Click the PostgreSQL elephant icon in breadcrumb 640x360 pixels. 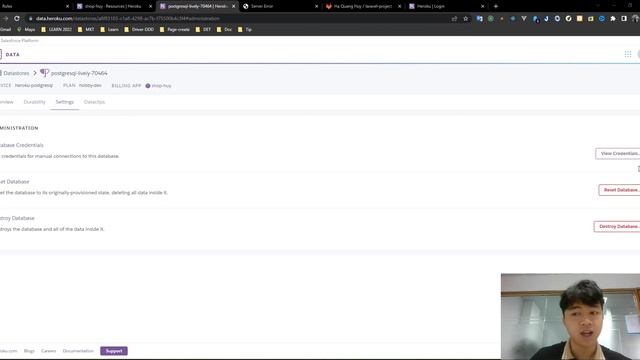click(44, 73)
